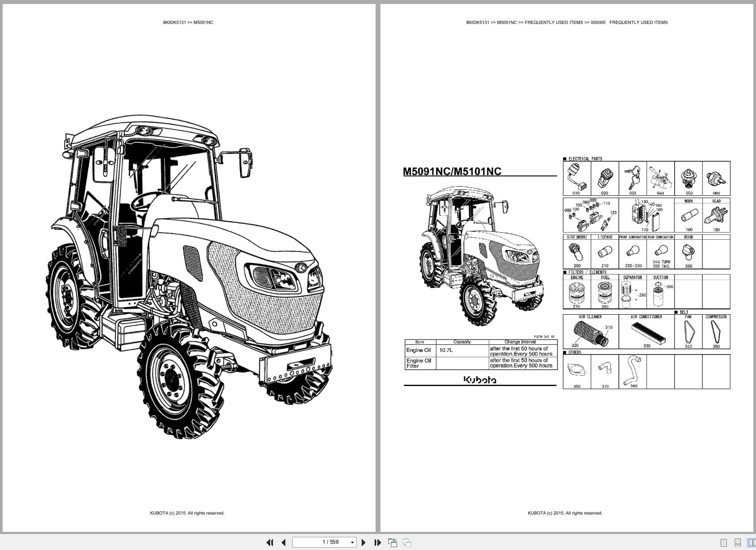The height and width of the screenshot is (550, 756).
Task: Go to the previous page
Action: click(283, 542)
